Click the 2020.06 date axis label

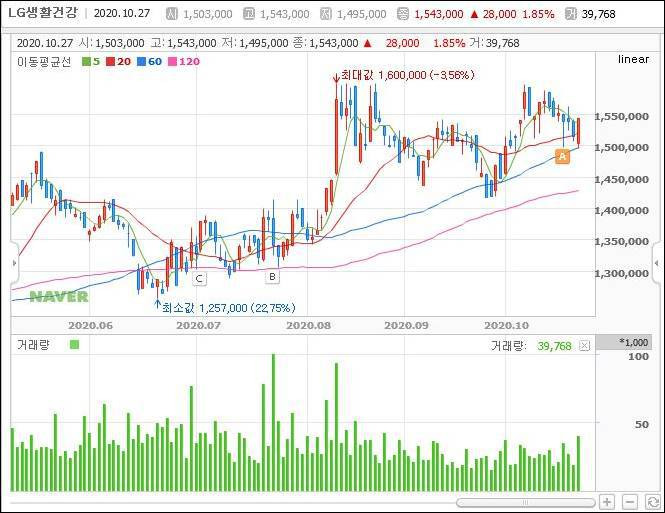click(90, 326)
